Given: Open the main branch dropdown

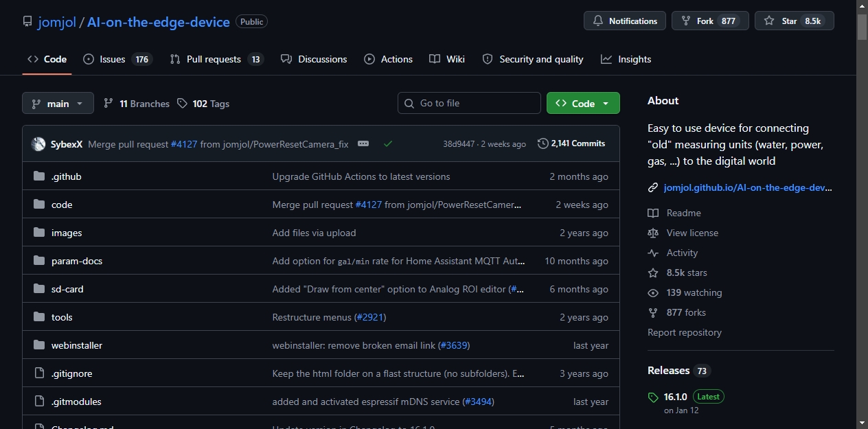Looking at the screenshot, I should coord(58,104).
